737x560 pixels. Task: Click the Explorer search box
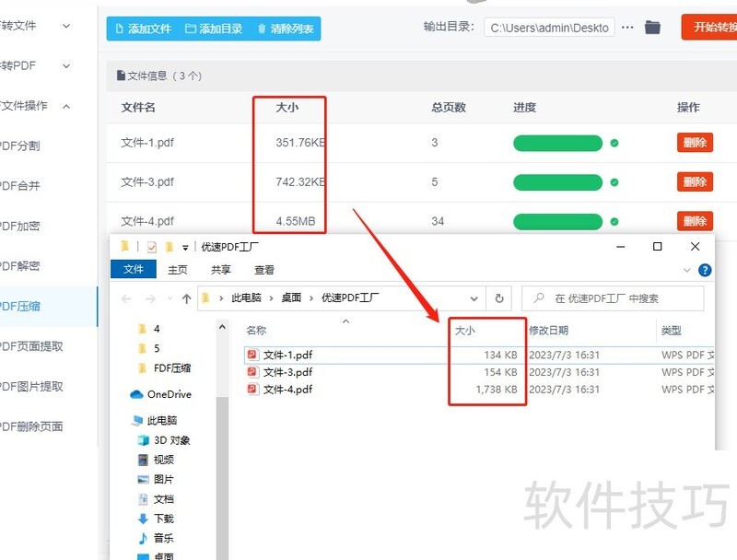[x=613, y=298]
